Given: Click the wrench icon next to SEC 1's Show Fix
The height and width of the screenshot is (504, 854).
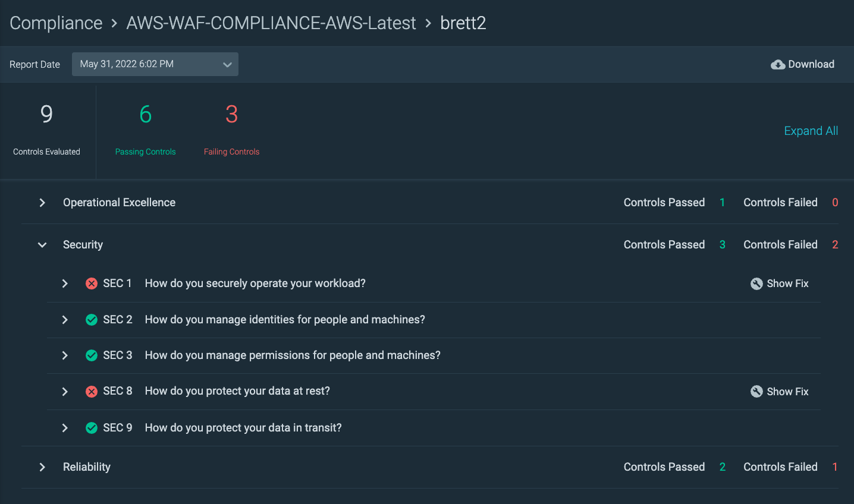Looking at the screenshot, I should (x=756, y=283).
